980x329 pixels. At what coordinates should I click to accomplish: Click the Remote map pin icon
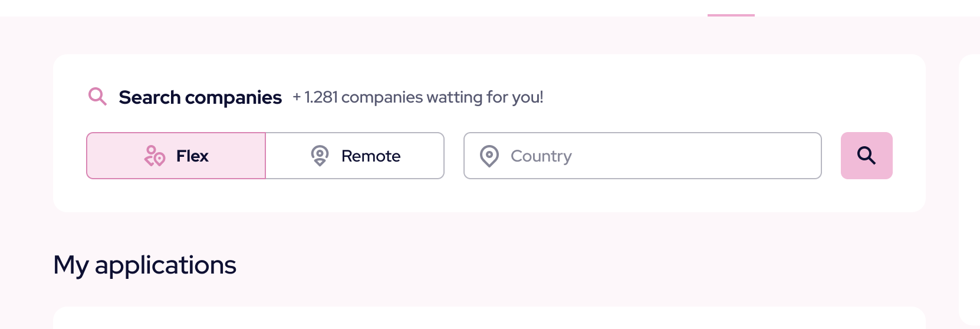pyautogui.click(x=320, y=156)
